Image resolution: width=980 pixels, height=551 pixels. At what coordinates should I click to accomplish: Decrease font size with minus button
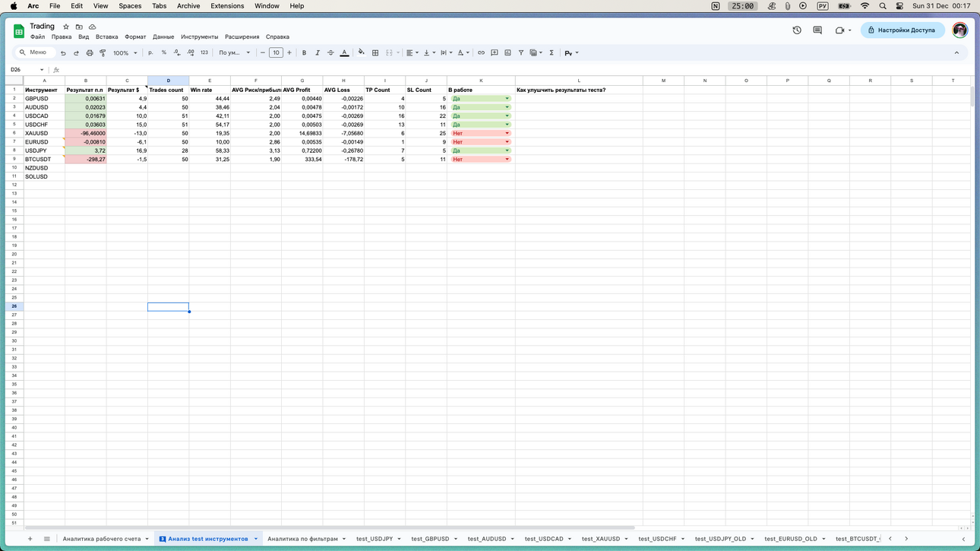(263, 53)
